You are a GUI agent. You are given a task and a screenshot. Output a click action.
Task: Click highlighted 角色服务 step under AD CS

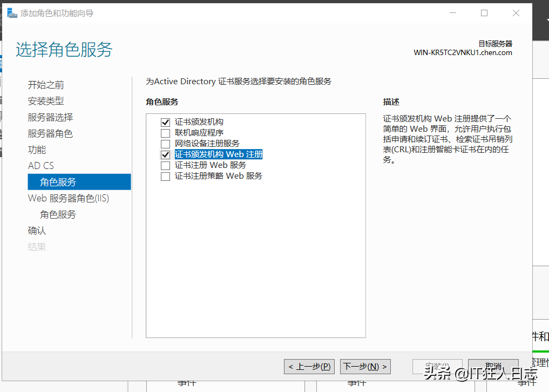(x=79, y=182)
